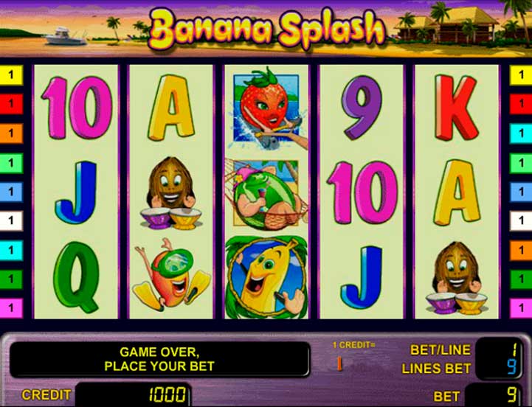Click the total Bet value display
The width and height of the screenshot is (532, 407).
click(x=494, y=395)
